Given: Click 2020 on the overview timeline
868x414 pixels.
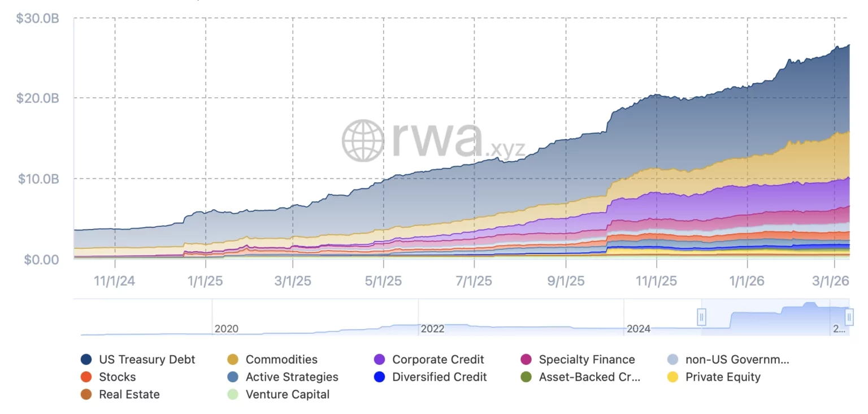Looking at the screenshot, I should pos(226,329).
